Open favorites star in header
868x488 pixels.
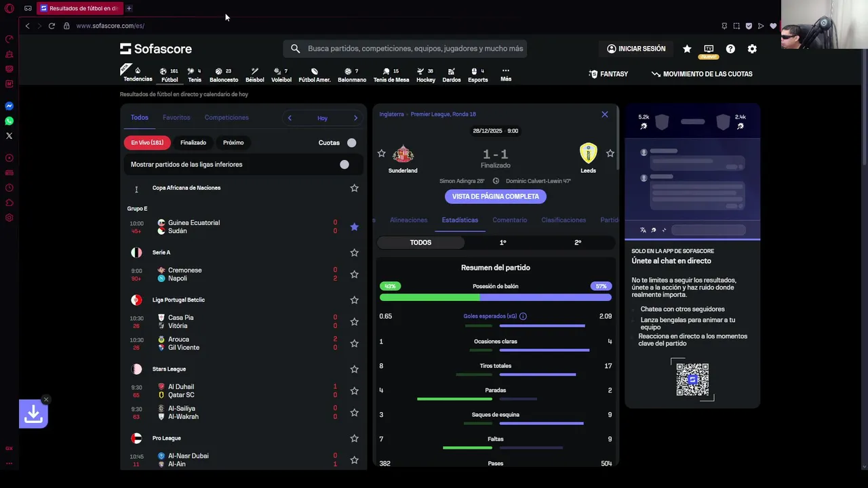coord(687,49)
